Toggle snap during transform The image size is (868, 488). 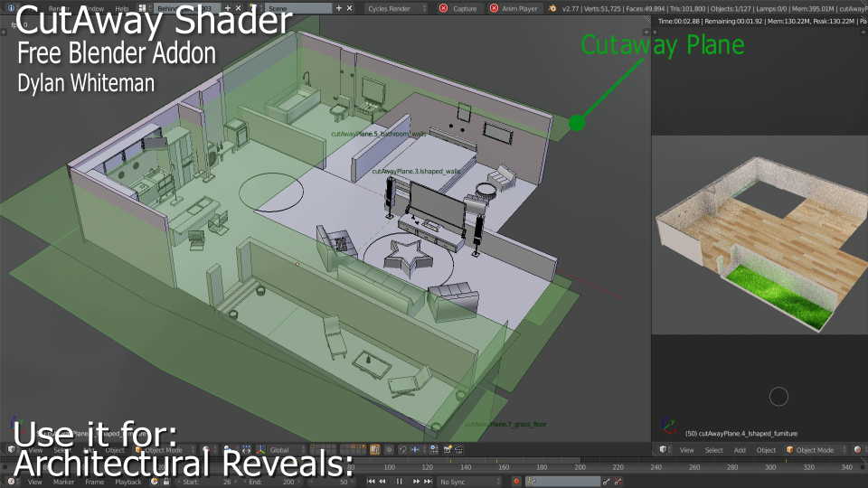tap(403, 450)
